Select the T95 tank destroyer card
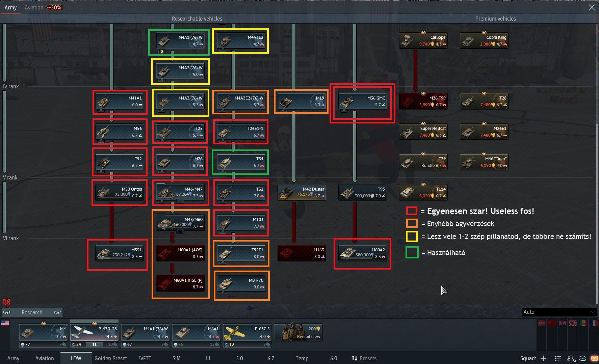This screenshot has width=599, height=364. [362, 193]
